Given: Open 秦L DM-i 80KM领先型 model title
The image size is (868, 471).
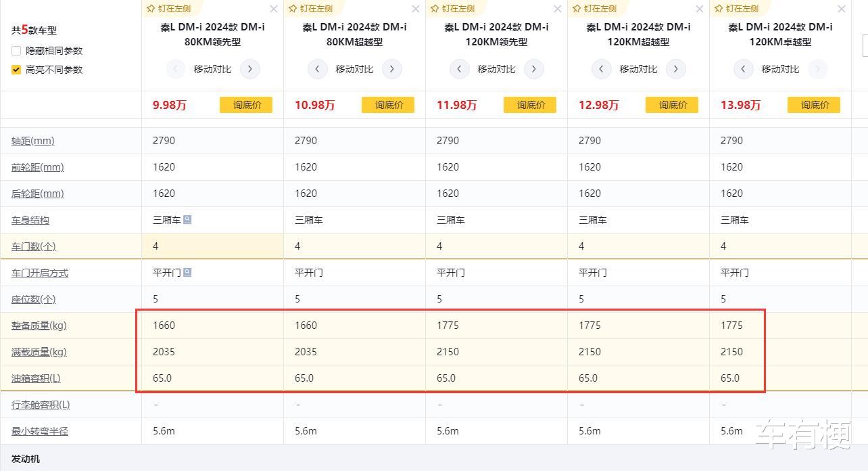Looking at the screenshot, I should [x=212, y=35].
